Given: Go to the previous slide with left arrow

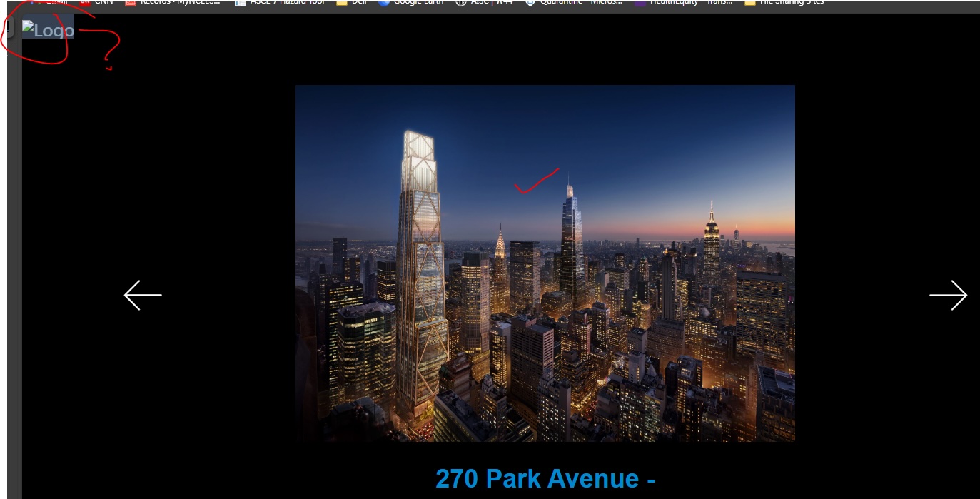Looking at the screenshot, I should tap(143, 295).
